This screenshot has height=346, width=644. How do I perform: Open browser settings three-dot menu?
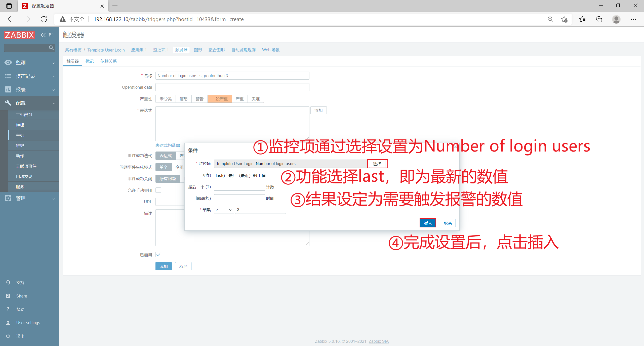click(633, 19)
